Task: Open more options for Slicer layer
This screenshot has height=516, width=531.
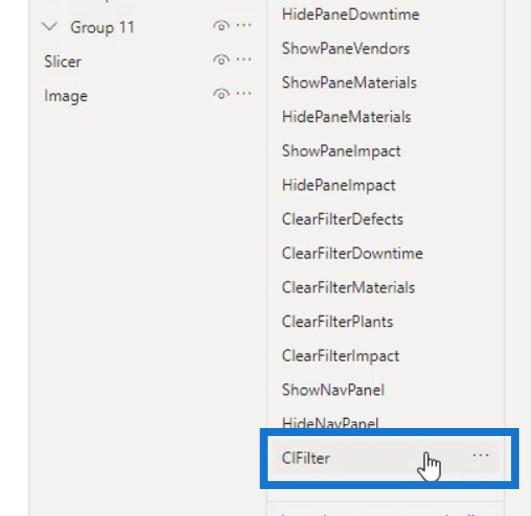Action: [243, 59]
